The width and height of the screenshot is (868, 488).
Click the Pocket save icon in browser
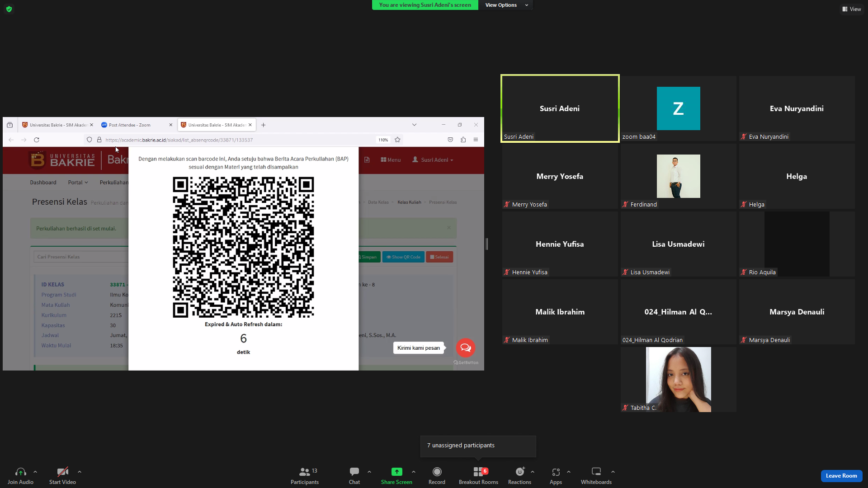[x=450, y=140]
